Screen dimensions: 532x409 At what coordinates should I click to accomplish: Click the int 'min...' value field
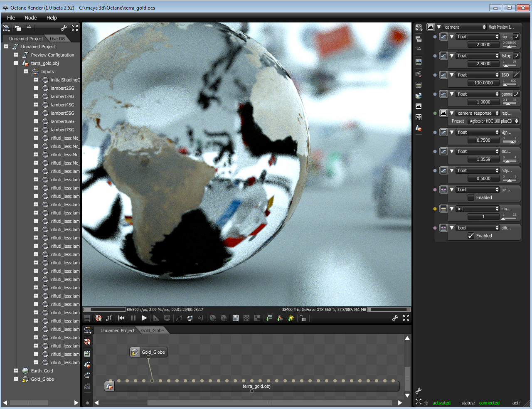pos(483,217)
